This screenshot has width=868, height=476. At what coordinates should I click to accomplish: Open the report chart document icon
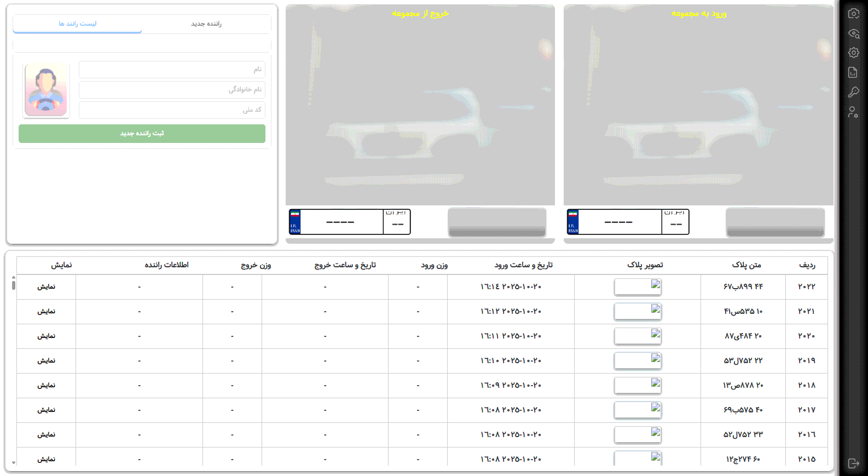pyautogui.click(x=853, y=72)
